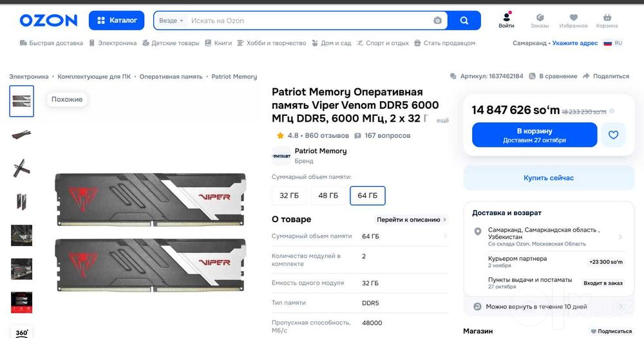
Task: Select the 32 ГБ memory option
Action: coord(289,196)
